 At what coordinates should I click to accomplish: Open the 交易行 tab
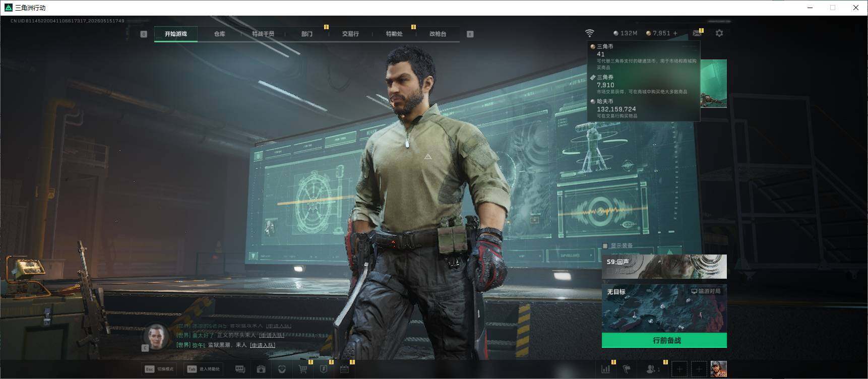coord(350,34)
